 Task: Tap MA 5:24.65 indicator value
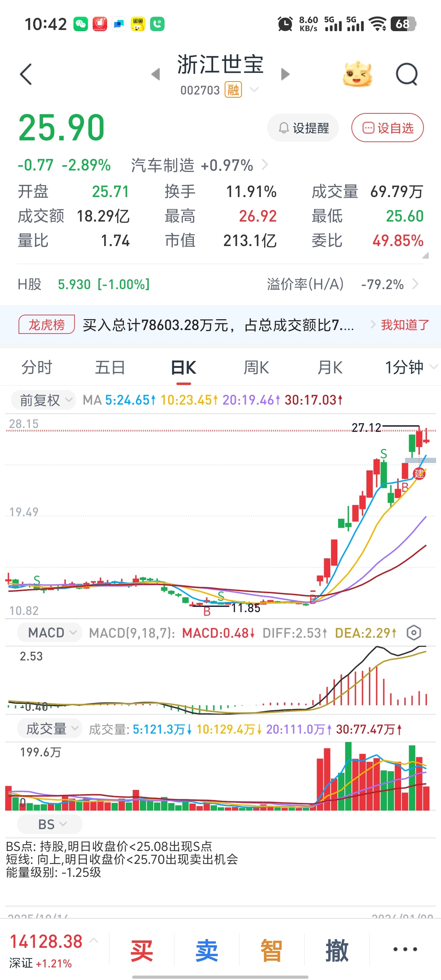(130, 400)
